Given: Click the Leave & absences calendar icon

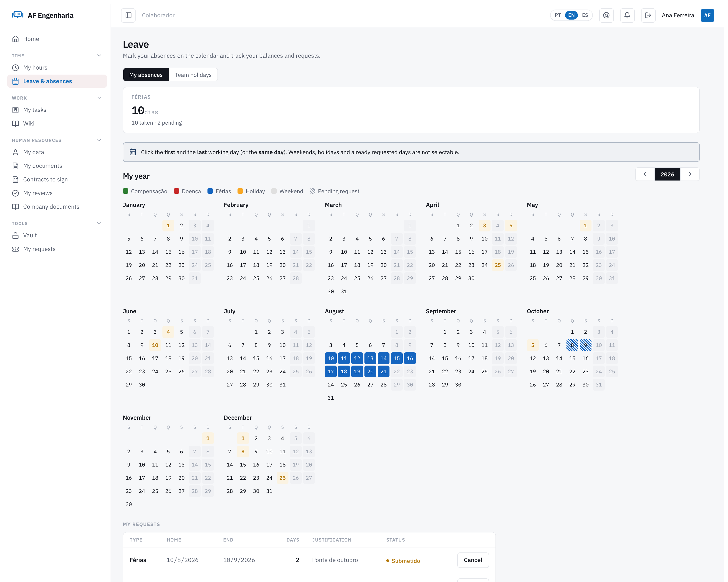Looking at the screenshot, I should pos(15,81).
